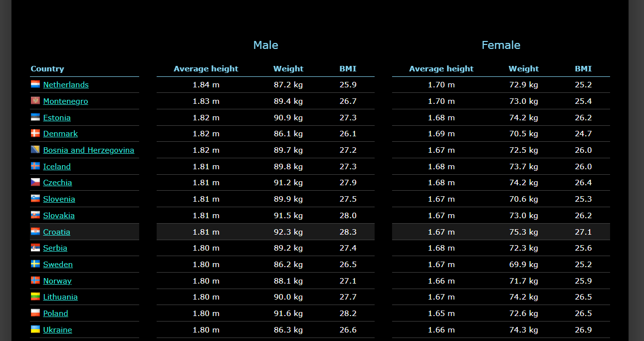Click the Iceland flag icon

tap(35, 166)
